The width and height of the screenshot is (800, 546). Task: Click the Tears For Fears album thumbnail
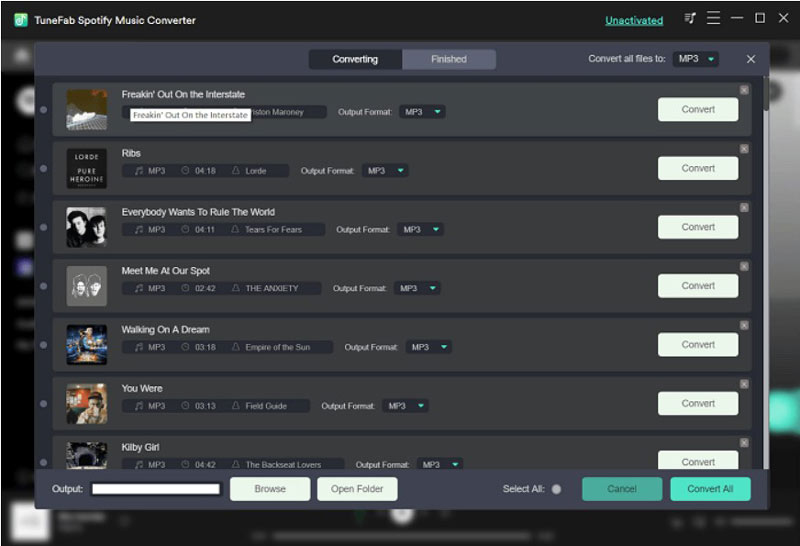pos(87,227)
